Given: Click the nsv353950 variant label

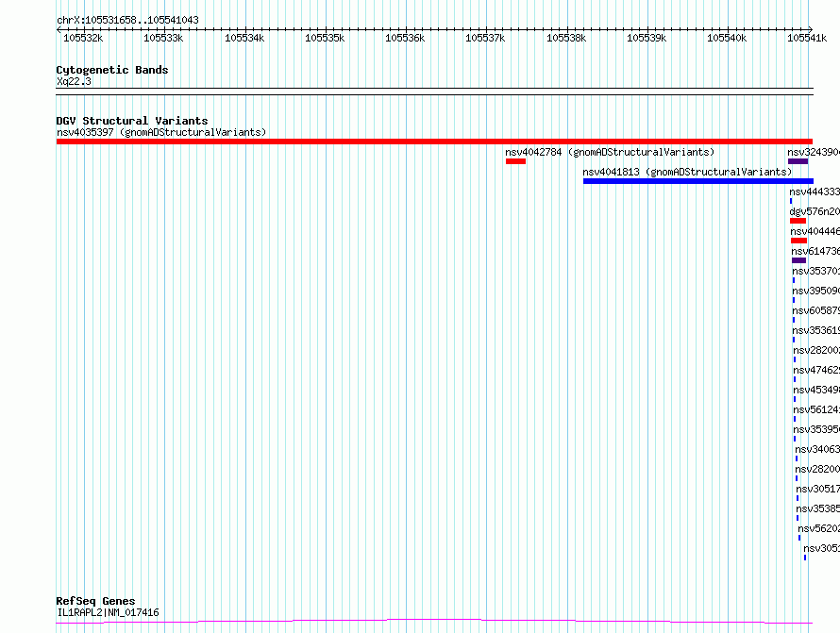Looking at the screenshot, I should click(816, 429).
